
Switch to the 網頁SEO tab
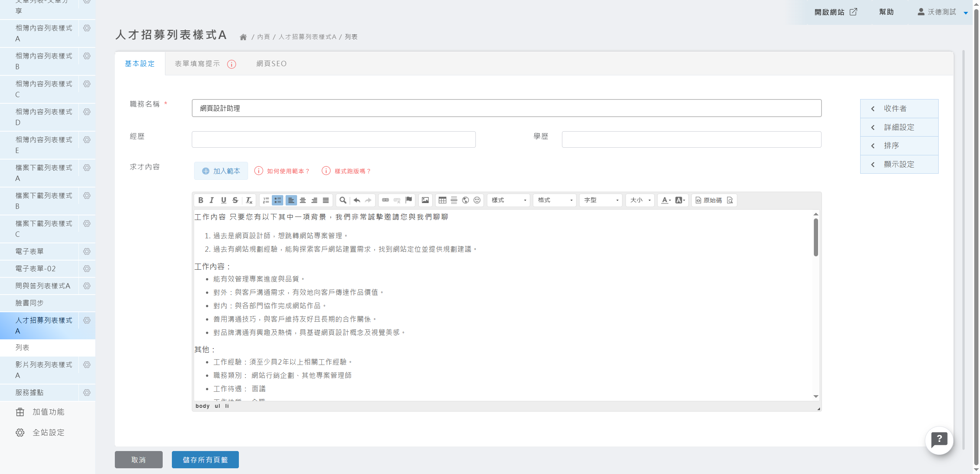[271, 64]
